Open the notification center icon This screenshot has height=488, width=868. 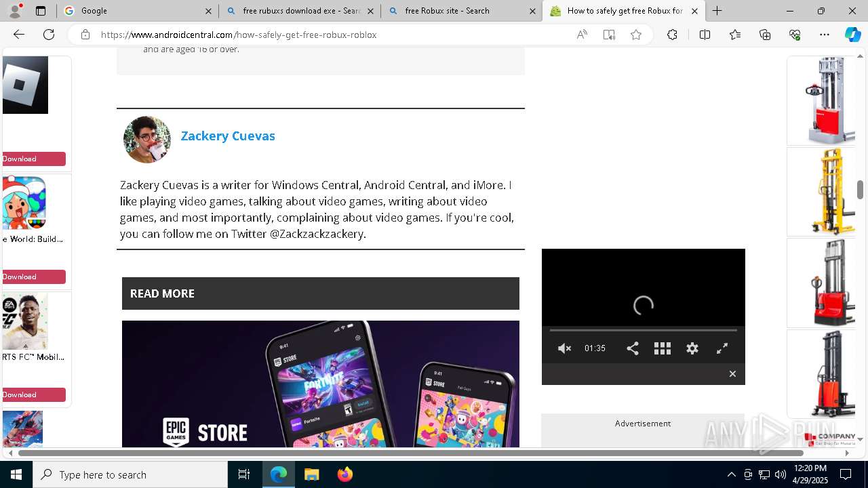point(846,474)
